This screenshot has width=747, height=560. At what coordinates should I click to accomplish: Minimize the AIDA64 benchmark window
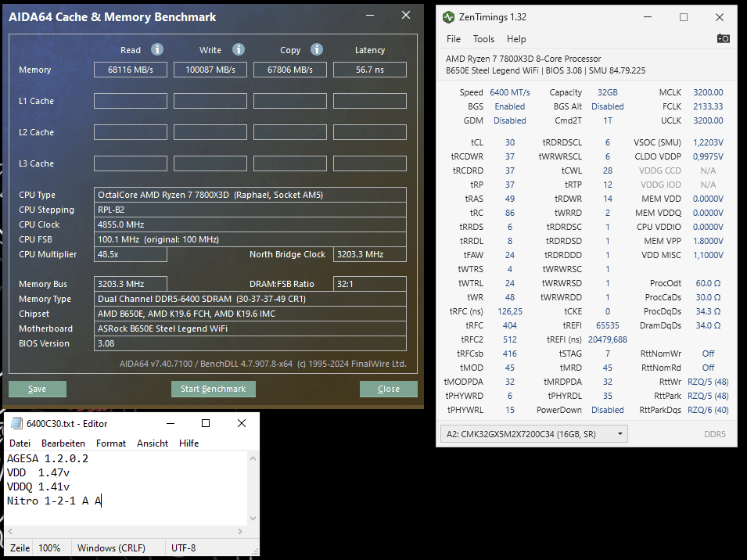[370, 15]
